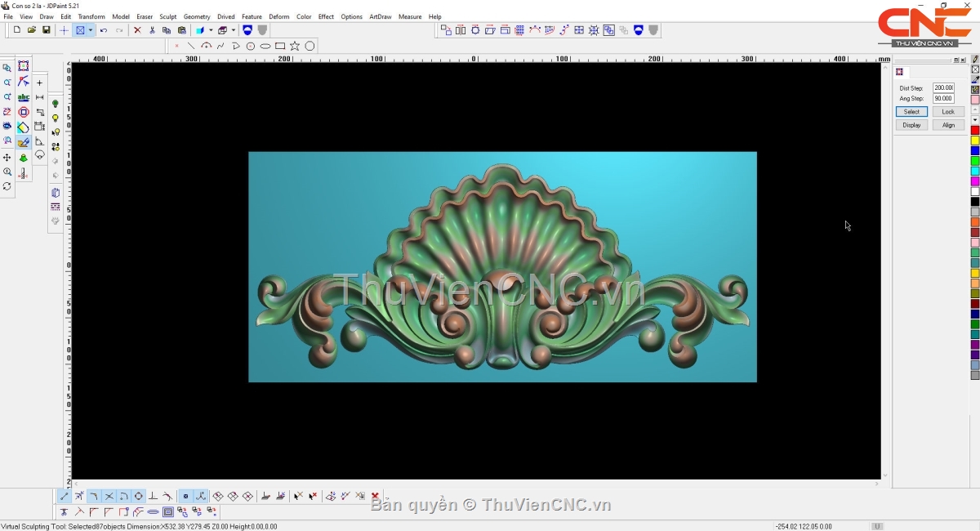This screenshot has width=980, height=531.
Task: Expand the dropdown arrow beside box-select icon
Action: pos(90,30)
